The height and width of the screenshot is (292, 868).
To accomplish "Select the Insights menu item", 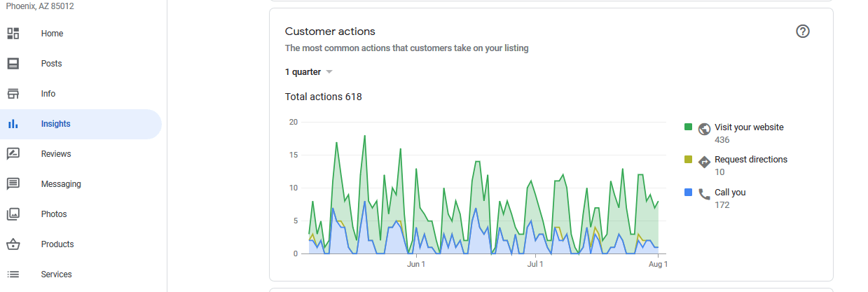I will point(81,124).
